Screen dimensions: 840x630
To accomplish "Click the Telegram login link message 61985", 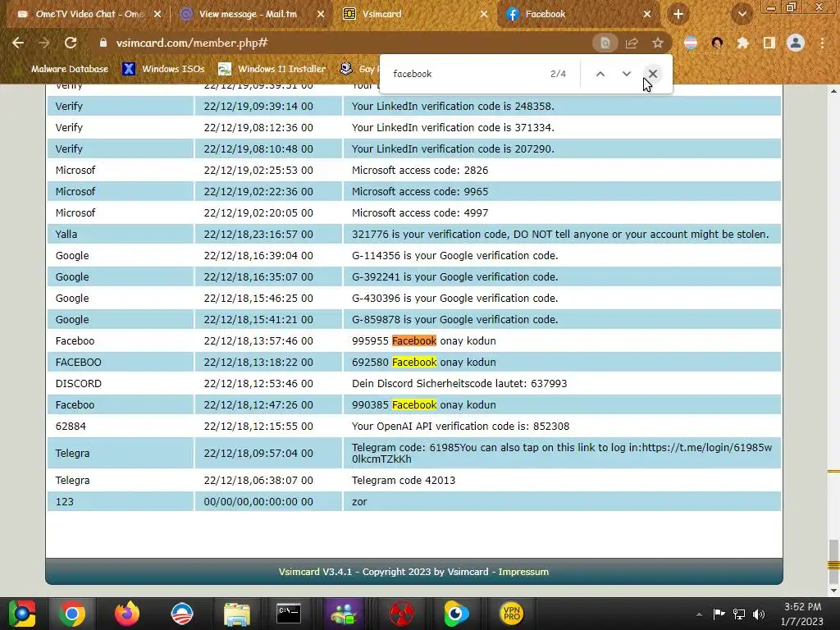I will (x=561, y=453).
